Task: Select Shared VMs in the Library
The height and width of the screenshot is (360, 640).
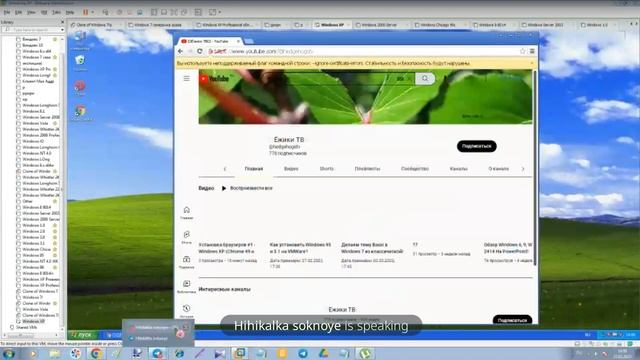Action: point(26,327)
